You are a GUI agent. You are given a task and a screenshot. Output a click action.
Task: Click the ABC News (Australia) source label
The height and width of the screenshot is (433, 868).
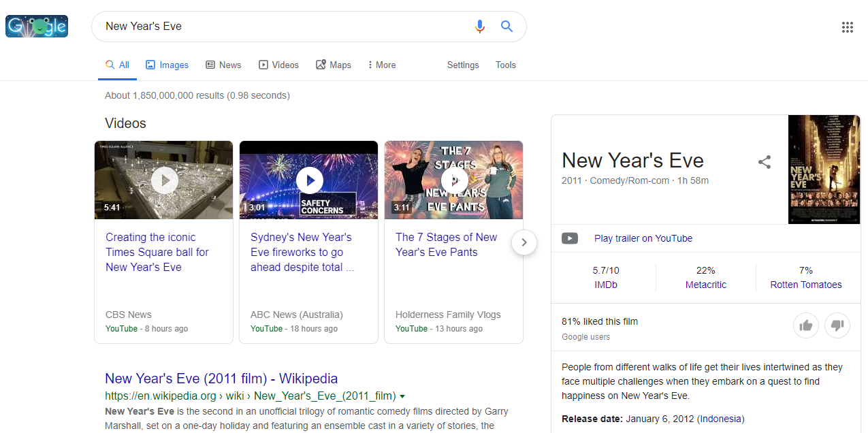(x=297, y=315)
